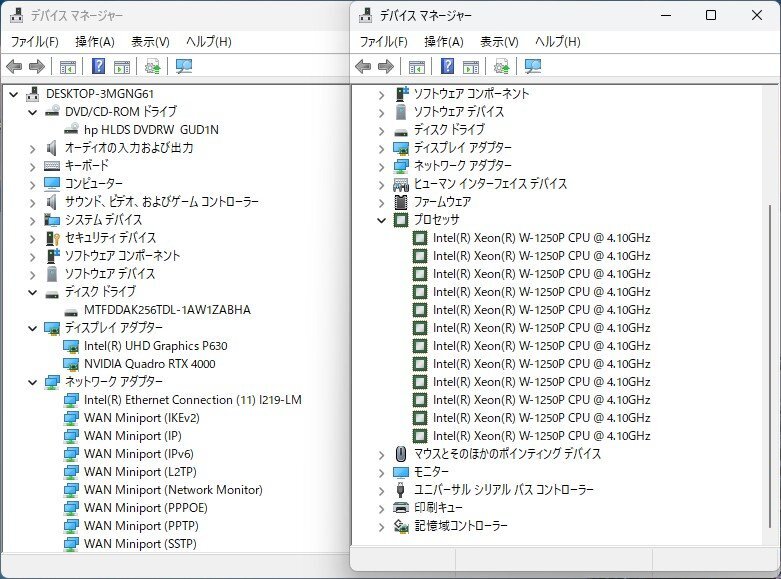This screenshot has height=579, width=781.
Task: Open ヘルプ(H) menu in right window
Action: pyautogui.click(x=557, y=41)
